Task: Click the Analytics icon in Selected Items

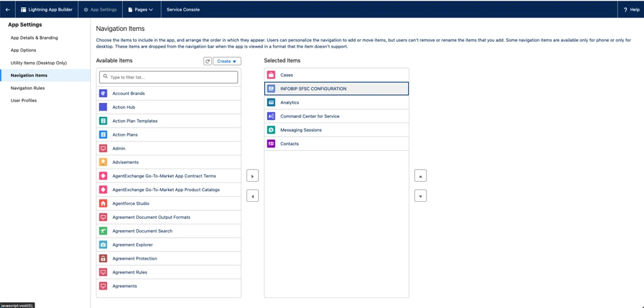Action: point(271,102)
